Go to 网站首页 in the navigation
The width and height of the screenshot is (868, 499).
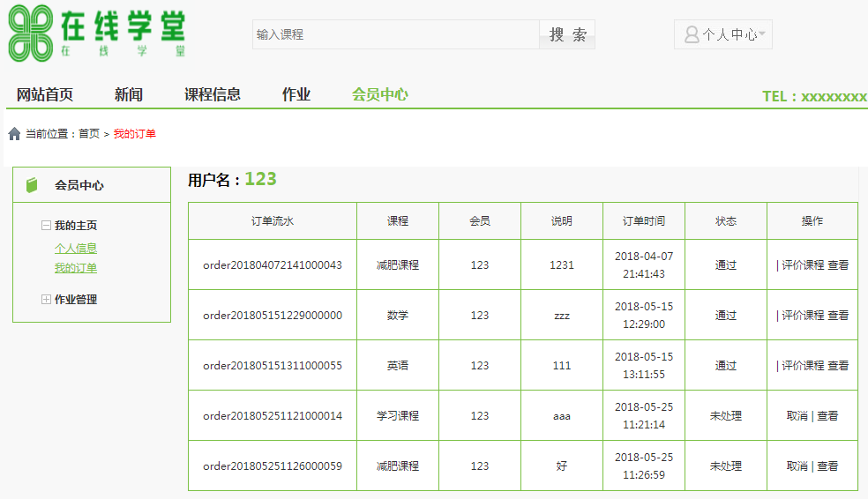(x=45, y=94)
